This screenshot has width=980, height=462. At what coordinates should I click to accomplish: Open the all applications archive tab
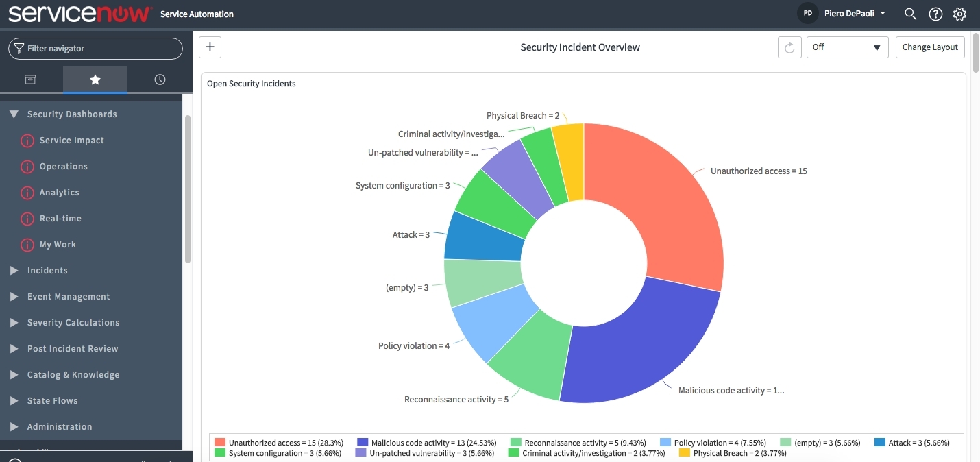pos(30,80)
